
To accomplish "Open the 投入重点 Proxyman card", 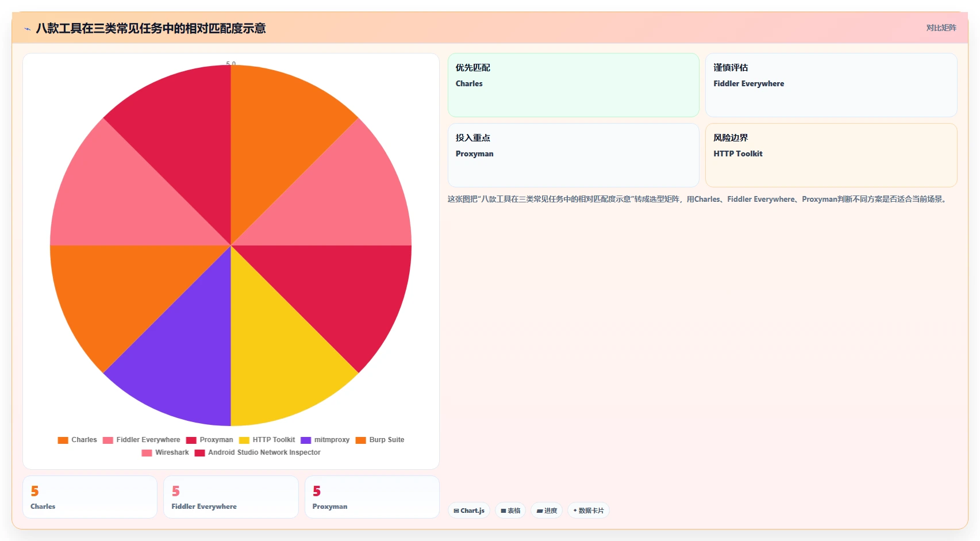I will pyautogui.click(x=573, y=155).
